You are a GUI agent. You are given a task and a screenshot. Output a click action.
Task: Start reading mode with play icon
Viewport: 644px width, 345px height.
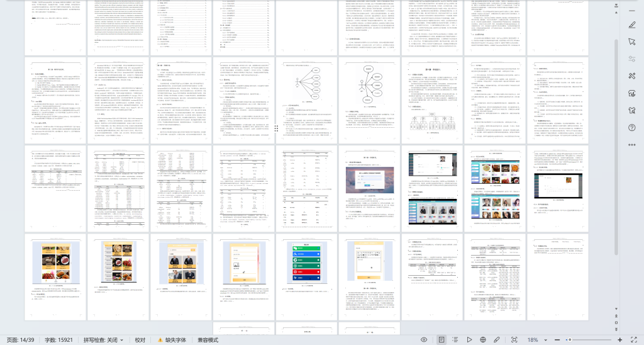(469, 340)
